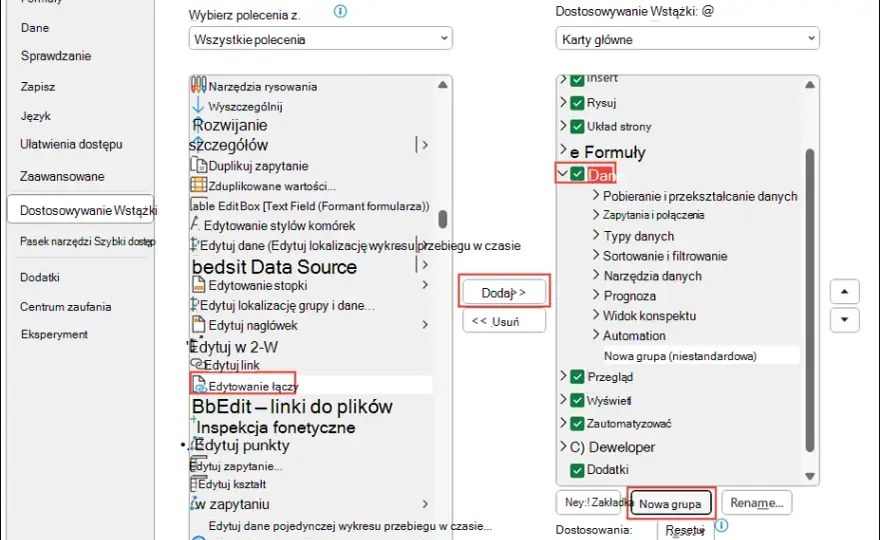Toggle the Układ strony checkbox
Screen dimensions: 880x540
577,126
